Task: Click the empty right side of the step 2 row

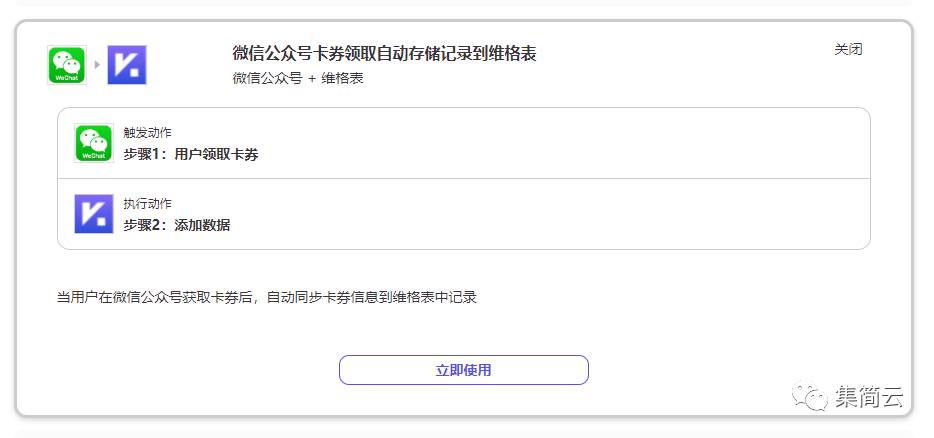Action: tap(650, 214)
